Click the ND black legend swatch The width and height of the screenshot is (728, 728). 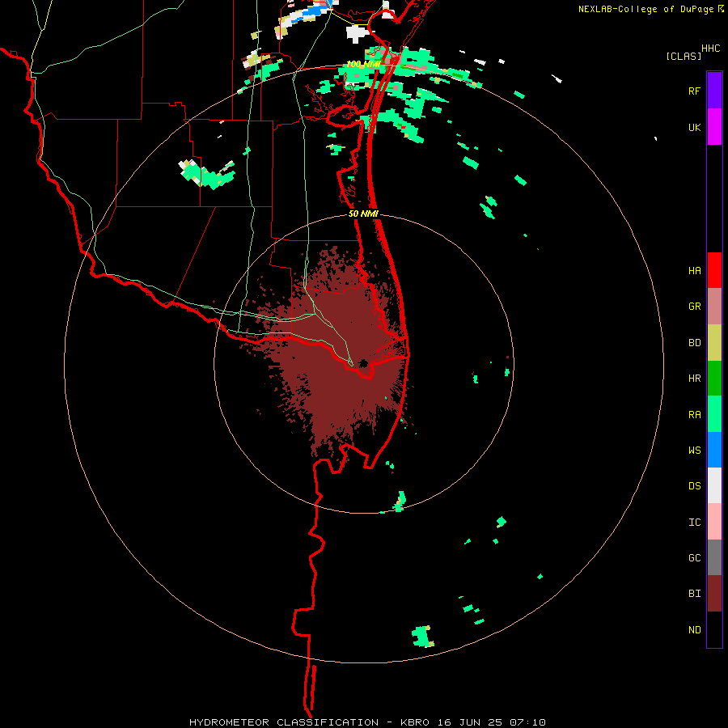click(x=714, y=629)
